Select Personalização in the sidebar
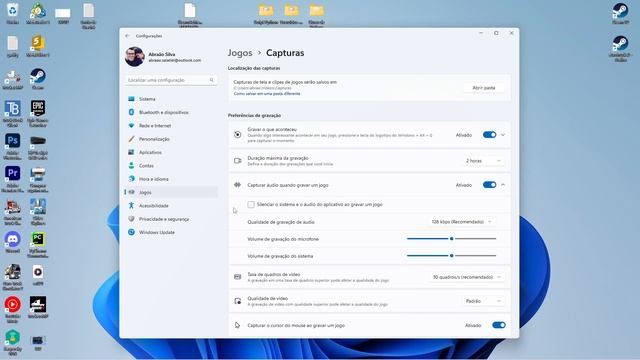 (171, 139)
